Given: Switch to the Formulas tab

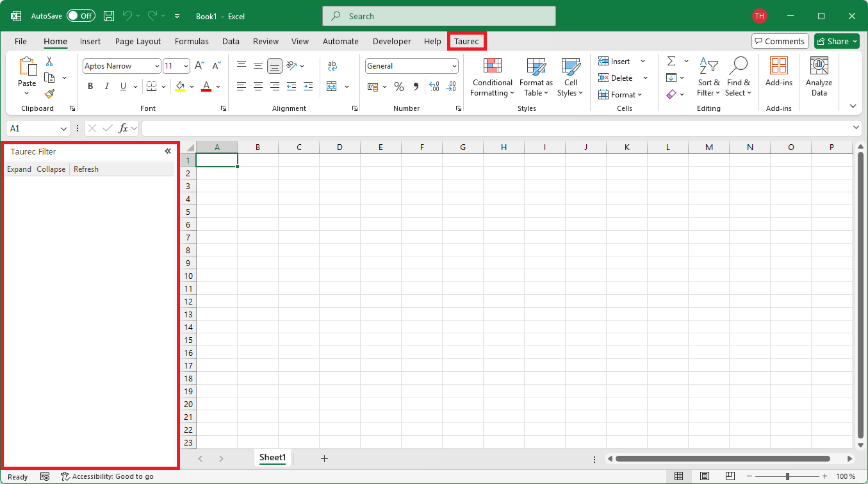Looking at the screenshot, I should [192, 41].
